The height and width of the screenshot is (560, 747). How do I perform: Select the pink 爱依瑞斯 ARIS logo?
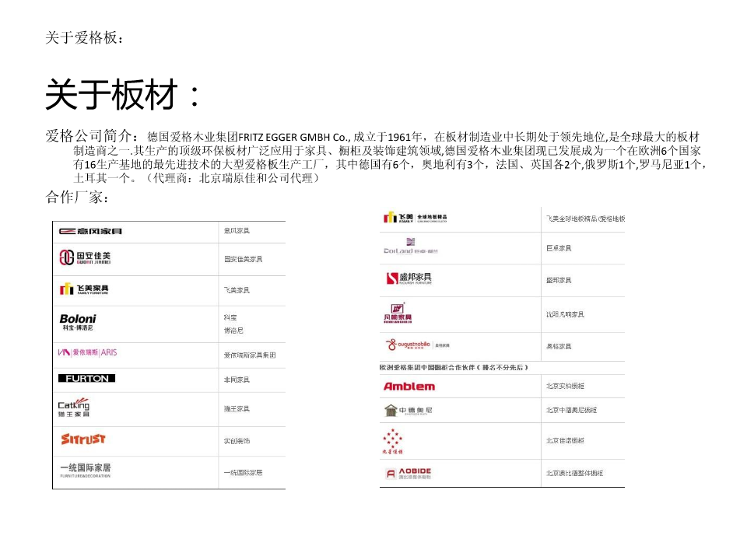click(87, 352)
